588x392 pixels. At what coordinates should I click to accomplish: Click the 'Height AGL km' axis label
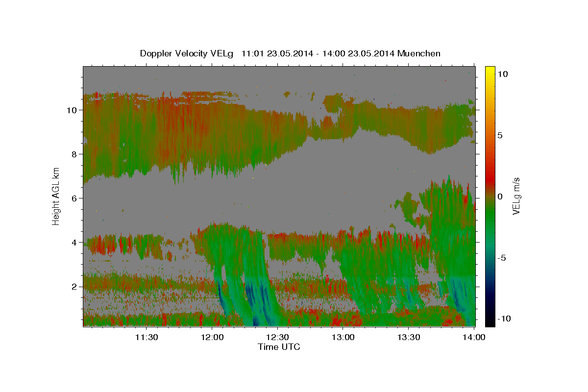coord(56,196)
